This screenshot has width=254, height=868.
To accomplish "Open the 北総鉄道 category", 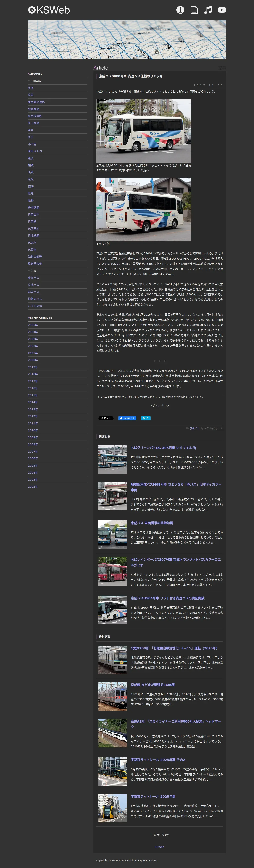I will pyautogui.click(x=34, y=109).
